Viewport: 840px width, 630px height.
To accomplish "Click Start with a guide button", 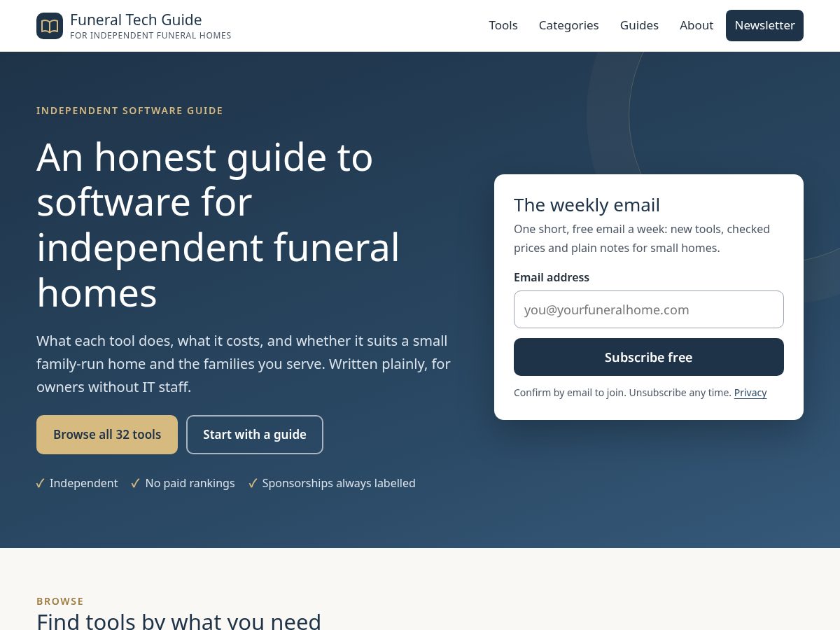I will point(255,435).
